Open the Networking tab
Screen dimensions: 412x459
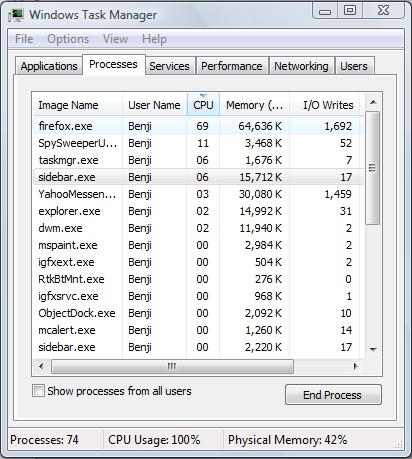(x=301, y=66)
